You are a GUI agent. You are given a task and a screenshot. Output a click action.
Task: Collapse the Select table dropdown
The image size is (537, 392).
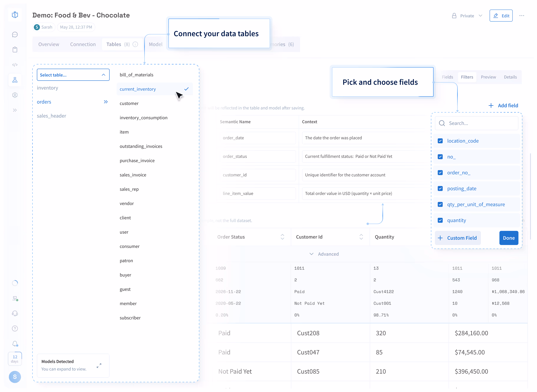[x=104, y=75]
